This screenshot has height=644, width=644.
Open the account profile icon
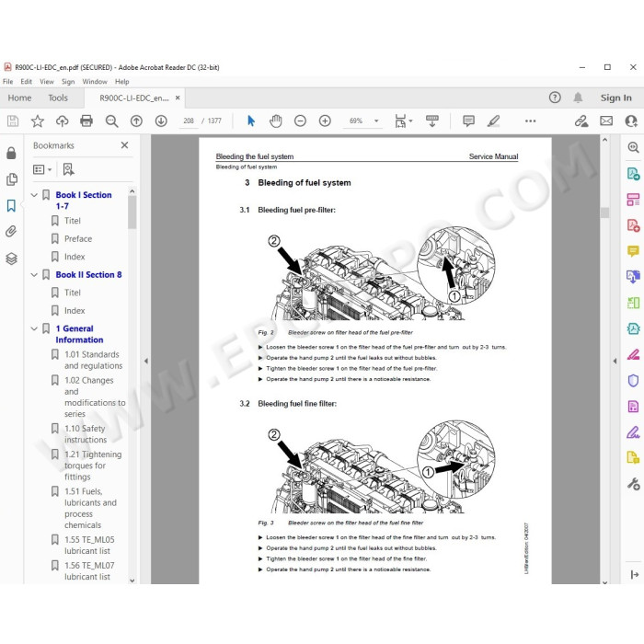[630, 121]
